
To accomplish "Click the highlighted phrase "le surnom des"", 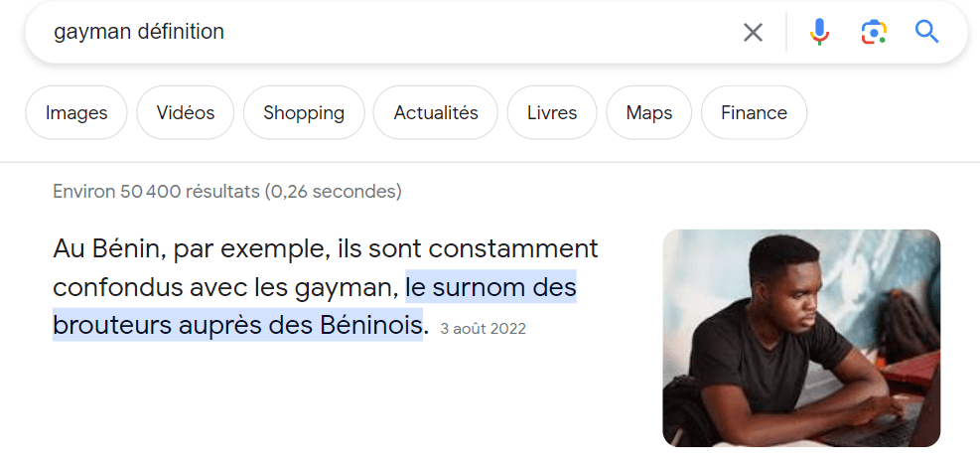I will 490,288.
